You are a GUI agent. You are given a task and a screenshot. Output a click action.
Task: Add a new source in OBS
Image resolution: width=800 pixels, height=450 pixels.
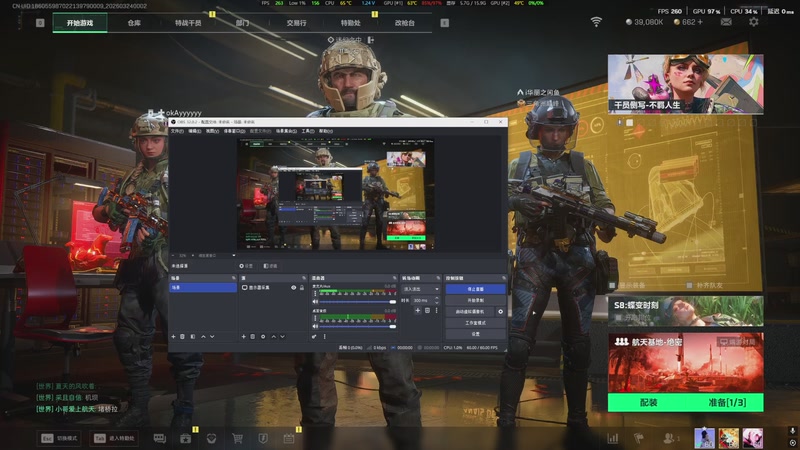pos(243,337)
